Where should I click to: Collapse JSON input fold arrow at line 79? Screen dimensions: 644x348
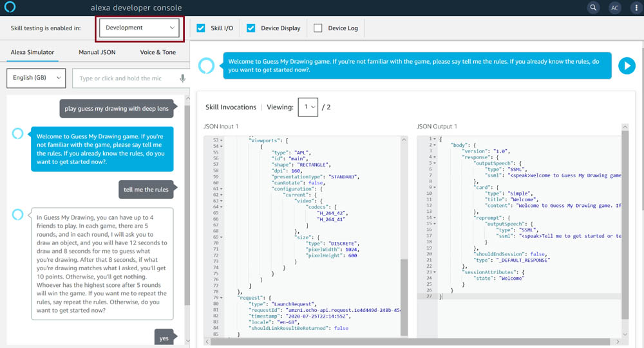click(x=222, y=298)
